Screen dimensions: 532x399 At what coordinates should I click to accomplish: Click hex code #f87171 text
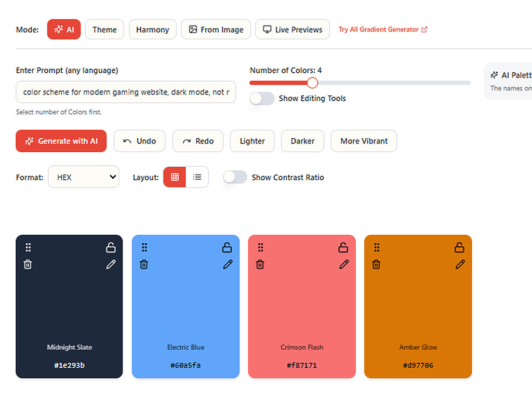click(302, 365)
